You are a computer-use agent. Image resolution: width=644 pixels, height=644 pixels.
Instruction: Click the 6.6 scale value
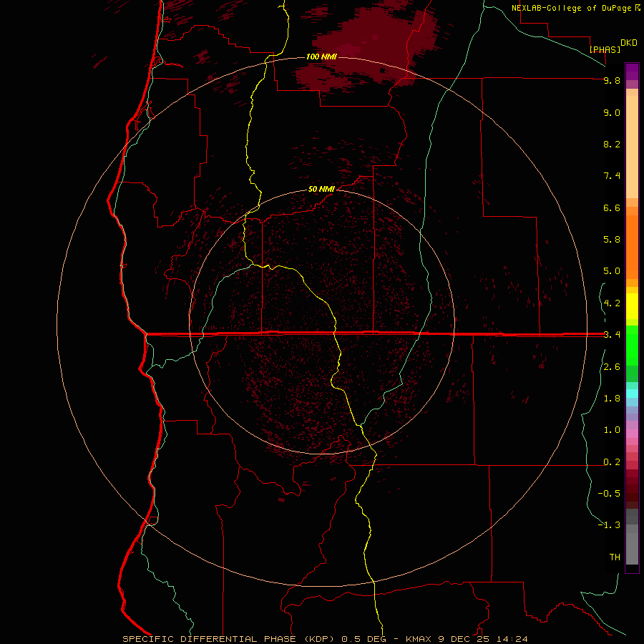[612, 208]
